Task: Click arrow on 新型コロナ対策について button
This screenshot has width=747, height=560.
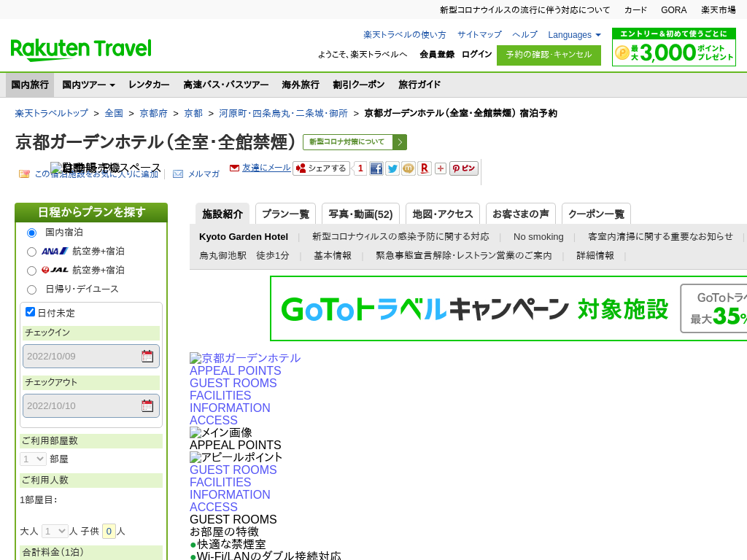Action: [x=400, y=142]
